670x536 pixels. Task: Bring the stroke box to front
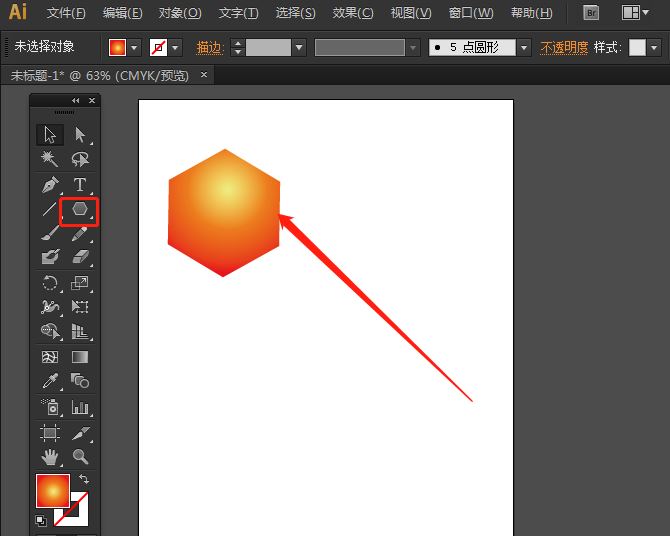click(x=80, y=515)
